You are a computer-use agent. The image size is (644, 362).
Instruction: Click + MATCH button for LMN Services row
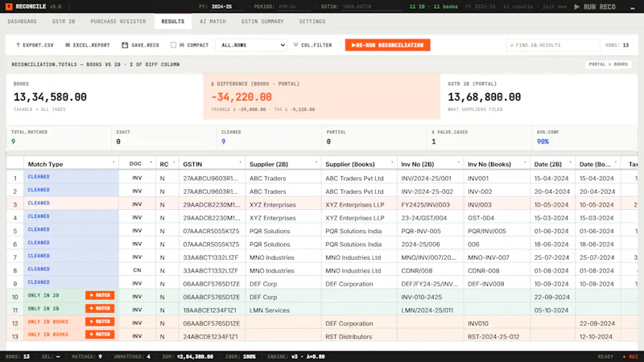100,308
